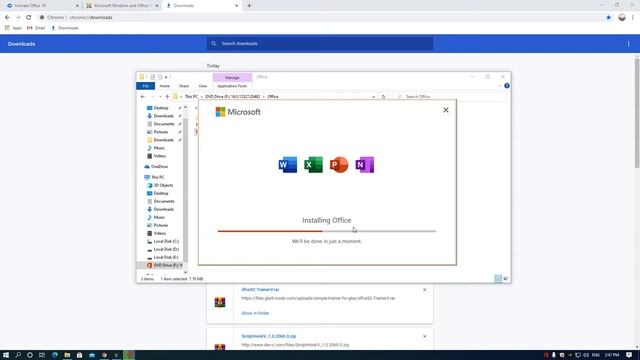640x360 pixels.
Task: Open Windows Start menu
Action: [x=6, y=355]
